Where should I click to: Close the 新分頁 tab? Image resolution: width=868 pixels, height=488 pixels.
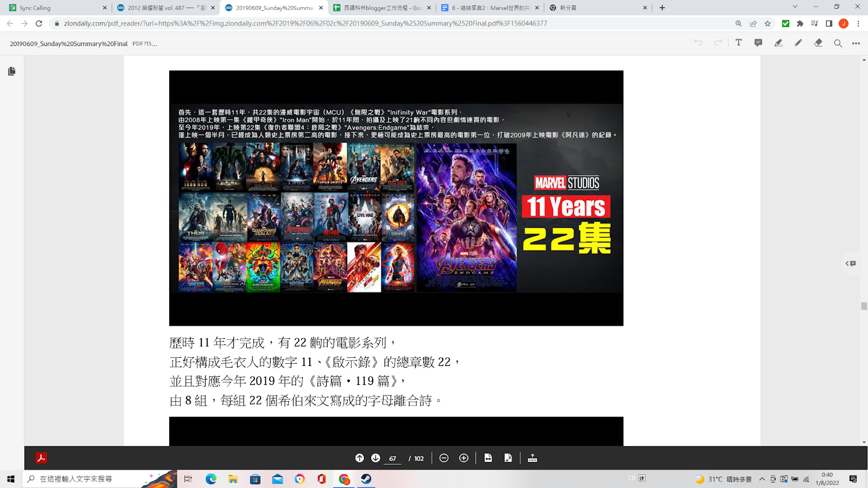(x=645, y=8)
